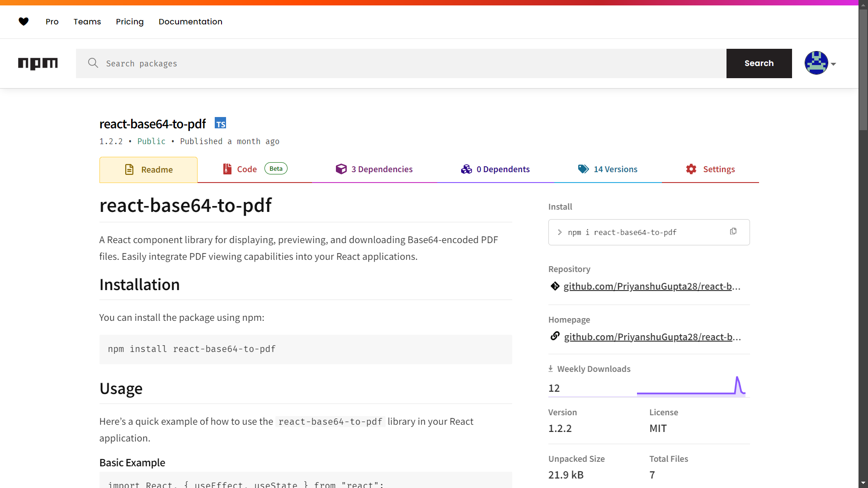The image size is (868, 488).
Task: Open the user avatar dropdown
Action: (x=820, y=63)
